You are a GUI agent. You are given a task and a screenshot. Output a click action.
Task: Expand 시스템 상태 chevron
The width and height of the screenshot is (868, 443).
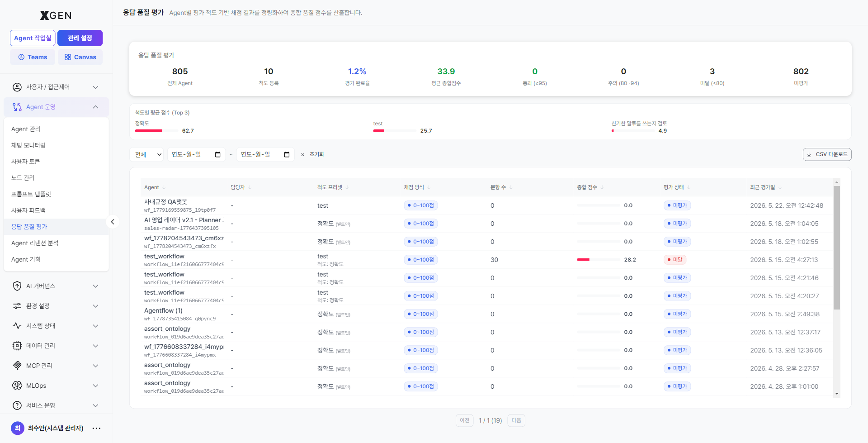[95, 326]
